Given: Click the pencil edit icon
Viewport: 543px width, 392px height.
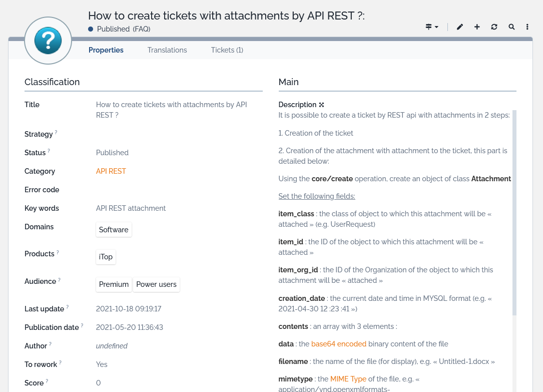Looking at the screenshot, I should coord(460,27).
